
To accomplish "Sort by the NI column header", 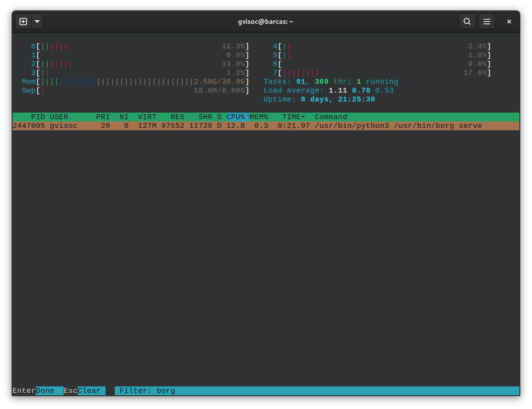I will (x=124, y=117).
